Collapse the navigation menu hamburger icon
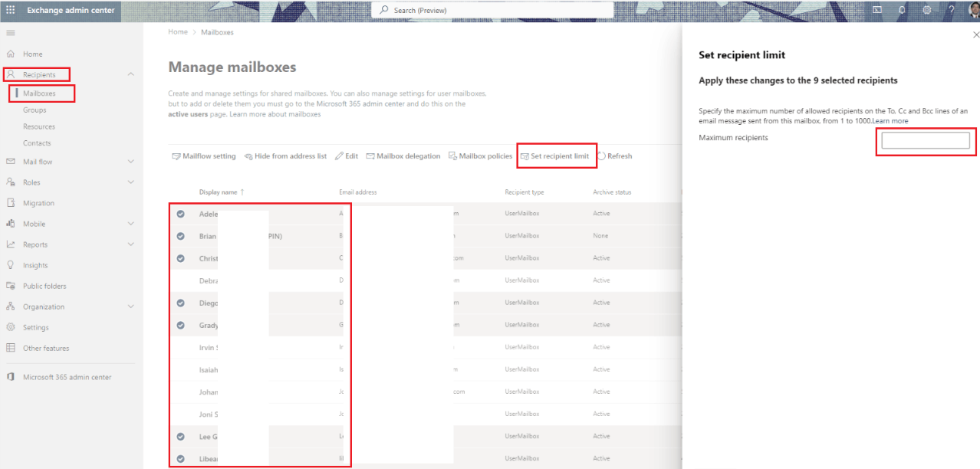Image resolution: width=980 pixels, height=469 pixels. coord(11,33)
